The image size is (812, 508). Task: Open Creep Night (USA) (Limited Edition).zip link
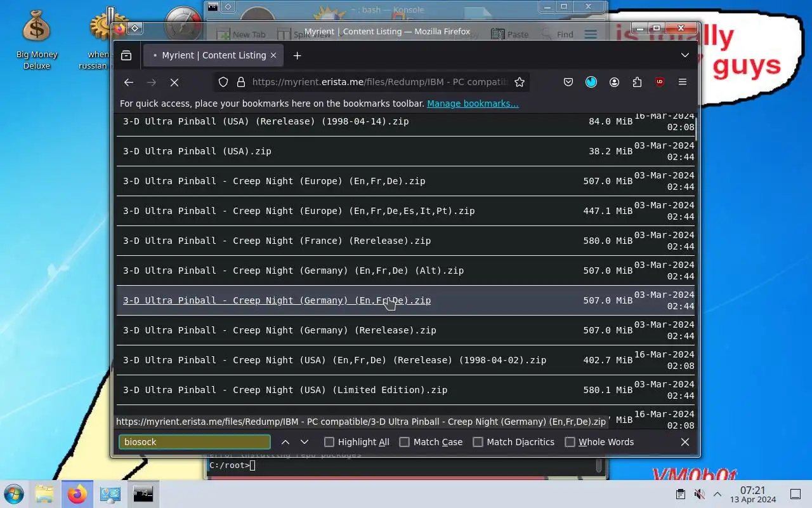(x=285, y=390)
